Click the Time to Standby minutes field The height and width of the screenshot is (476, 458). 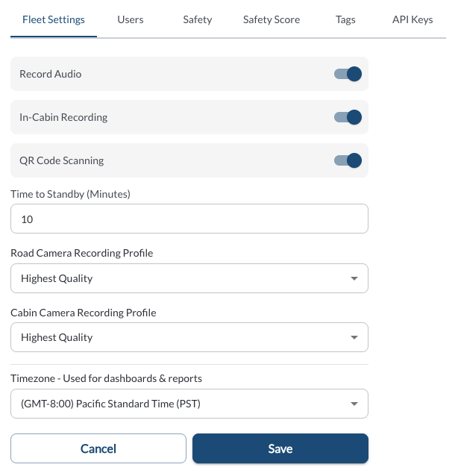(189, 219)
